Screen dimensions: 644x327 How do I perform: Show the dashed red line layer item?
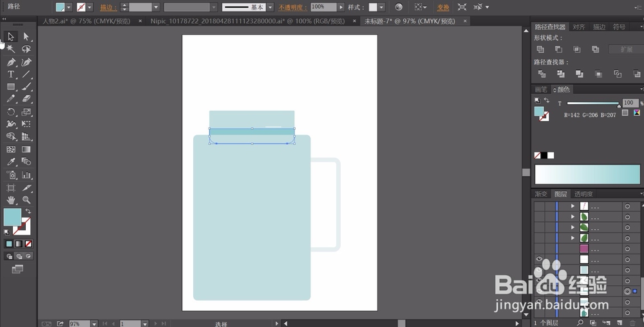[539, 206]
